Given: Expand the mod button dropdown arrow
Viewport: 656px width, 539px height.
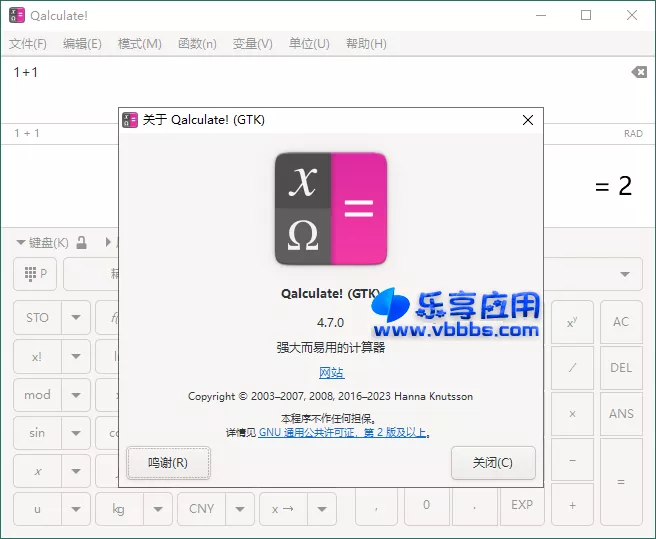Looking at the screenshot, I should (x=76, y=395).
